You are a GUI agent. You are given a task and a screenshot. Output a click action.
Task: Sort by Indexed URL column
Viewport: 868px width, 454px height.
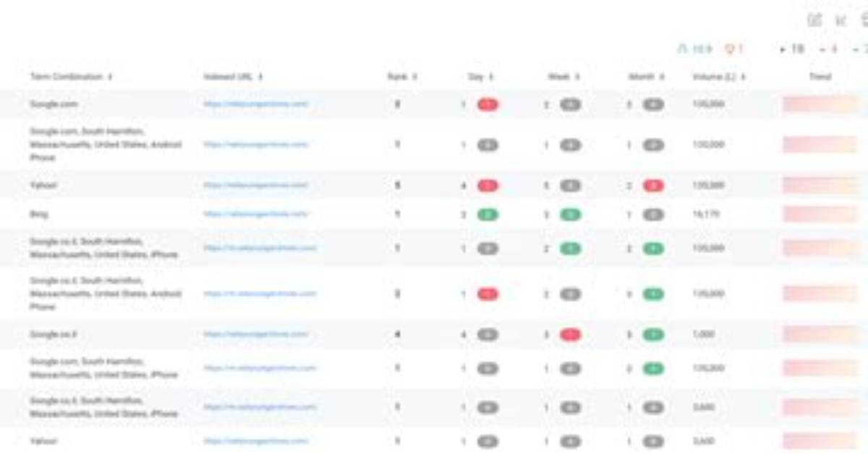coord(233,77)
